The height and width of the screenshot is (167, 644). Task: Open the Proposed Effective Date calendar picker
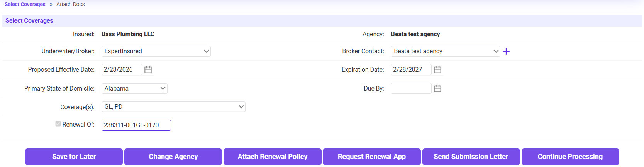tap(148, 70)
